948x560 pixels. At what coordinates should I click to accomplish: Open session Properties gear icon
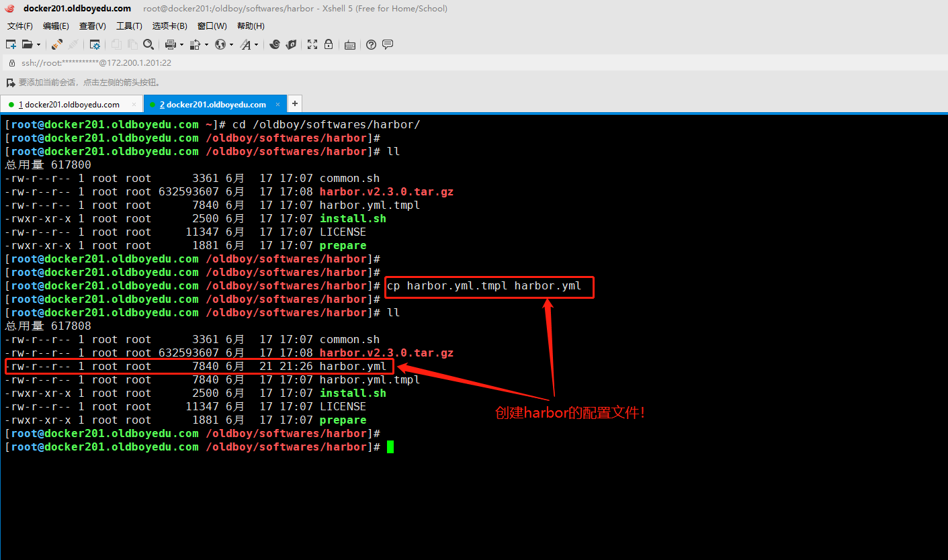click(x=95, y=44)
